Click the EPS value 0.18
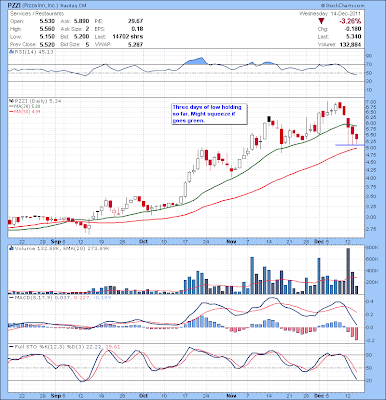This screenshot has height=400, width=386. [x=138, y=29]
